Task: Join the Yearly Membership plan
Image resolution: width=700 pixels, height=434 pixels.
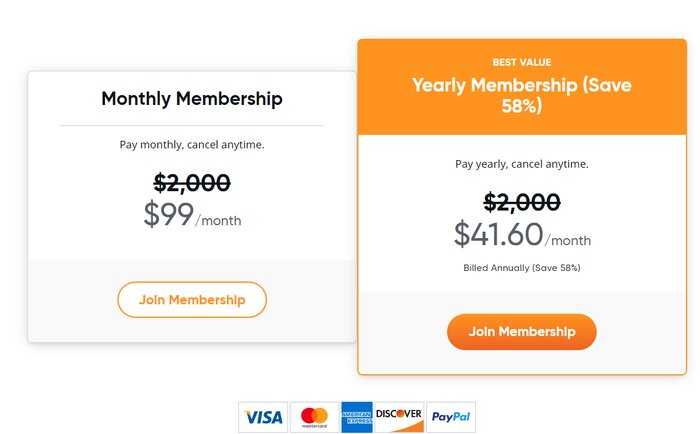Action: tap(521, 332)
